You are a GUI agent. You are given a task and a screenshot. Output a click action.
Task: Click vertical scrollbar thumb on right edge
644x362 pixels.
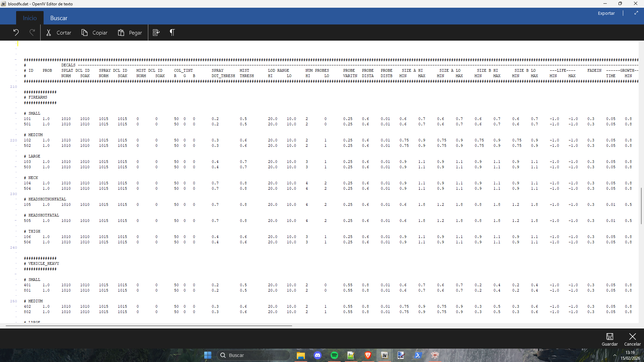click(x=641, y=206)
